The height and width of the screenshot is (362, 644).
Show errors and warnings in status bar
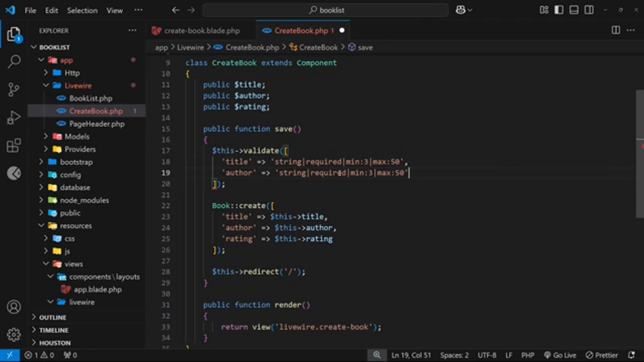coord(39,355)
